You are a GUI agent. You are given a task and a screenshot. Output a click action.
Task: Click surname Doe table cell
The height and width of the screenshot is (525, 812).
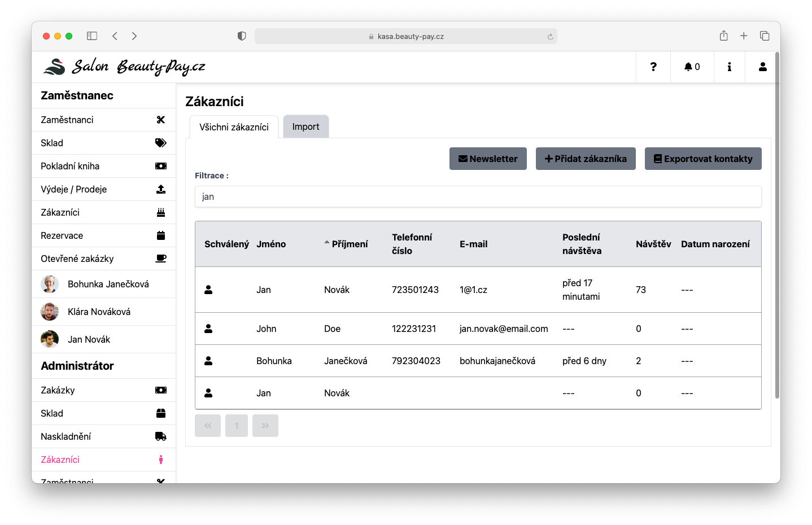tap(332, 329)
